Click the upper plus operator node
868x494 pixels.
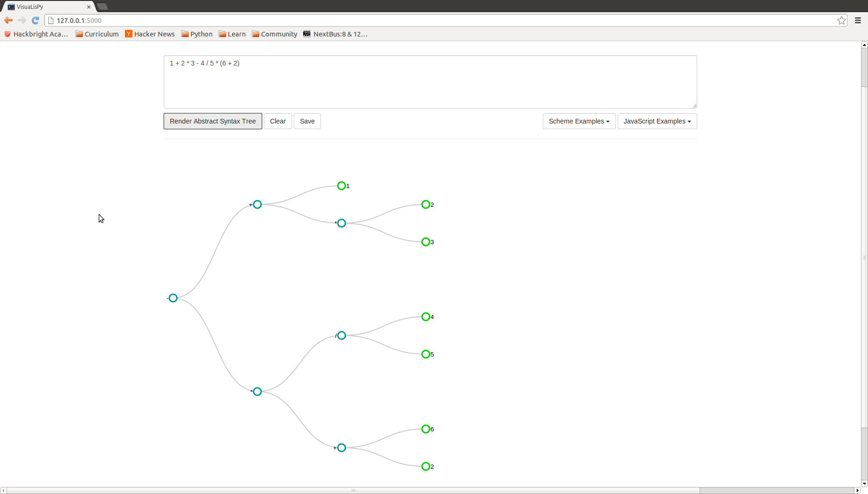coord(257,204)
